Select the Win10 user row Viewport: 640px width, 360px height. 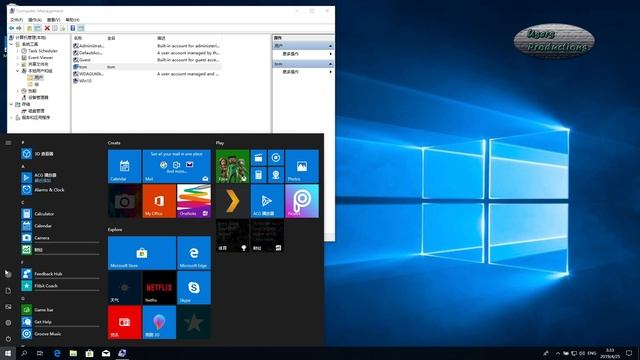[x=147, y=81]
